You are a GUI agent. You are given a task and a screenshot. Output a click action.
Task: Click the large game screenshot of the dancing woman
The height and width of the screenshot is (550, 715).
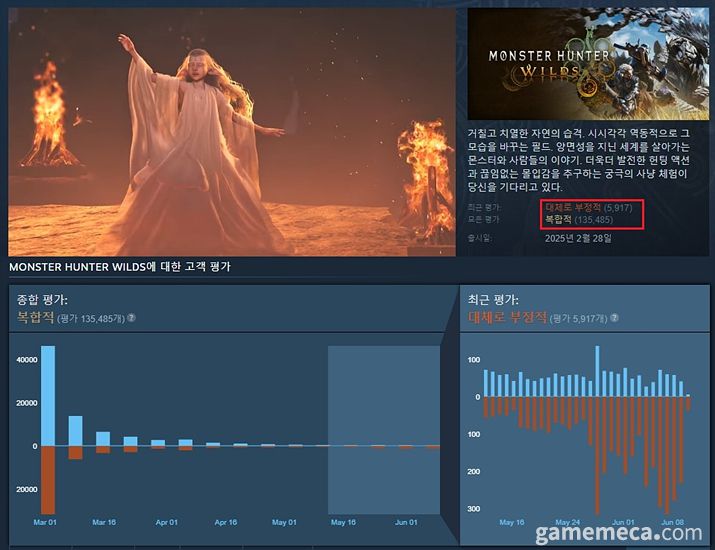[233, 130]
